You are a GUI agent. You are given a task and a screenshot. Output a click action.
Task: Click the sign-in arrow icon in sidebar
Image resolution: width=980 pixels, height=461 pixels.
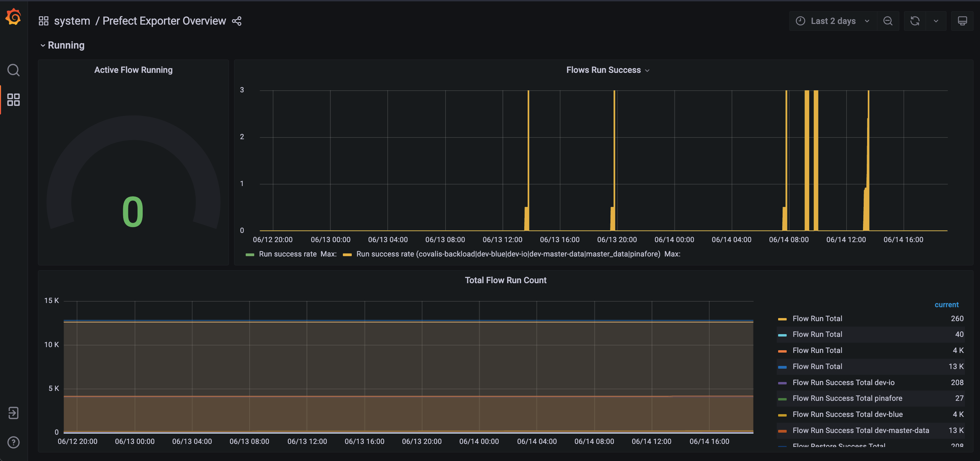tap(13, 413)
